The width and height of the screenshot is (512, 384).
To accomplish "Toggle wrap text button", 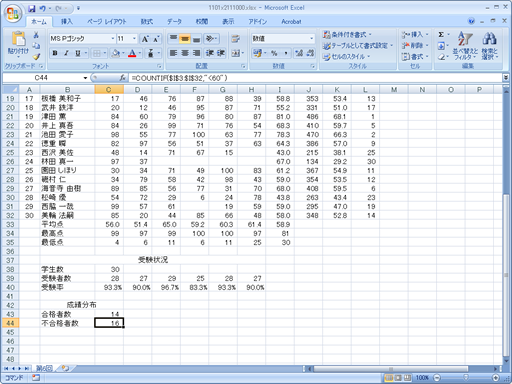I will point(236,39).
